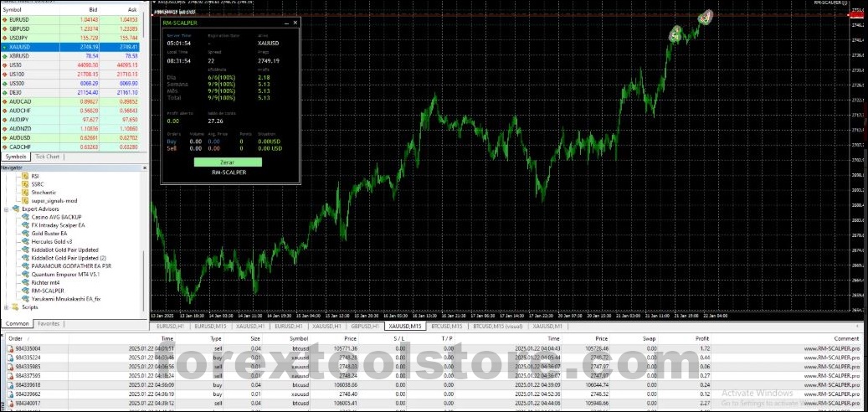
Task: Click the Richter mt4 expert icon
Action: (25, 282)
